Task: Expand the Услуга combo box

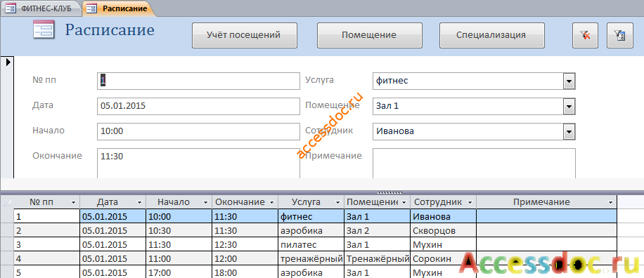Action: point(569,81)
